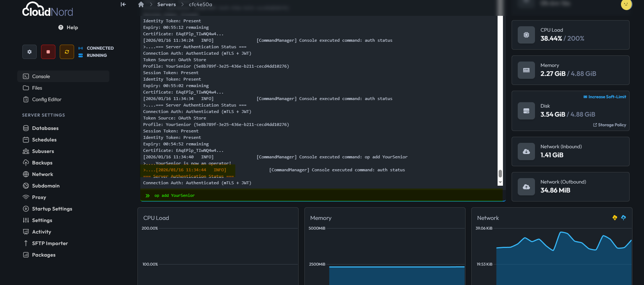
Task: Toggle the yellow inbound network chart icon
Action: pyautogui.click(x=614, y=218)
